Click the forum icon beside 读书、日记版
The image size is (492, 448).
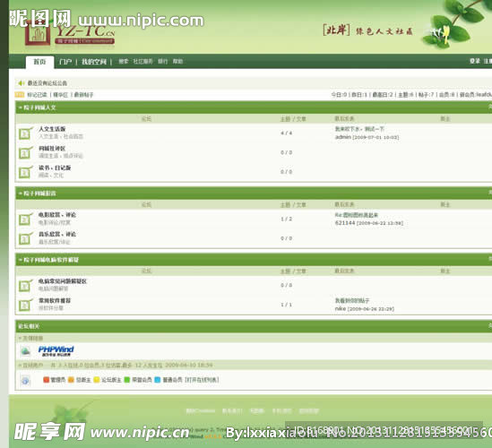pos(25,172)
